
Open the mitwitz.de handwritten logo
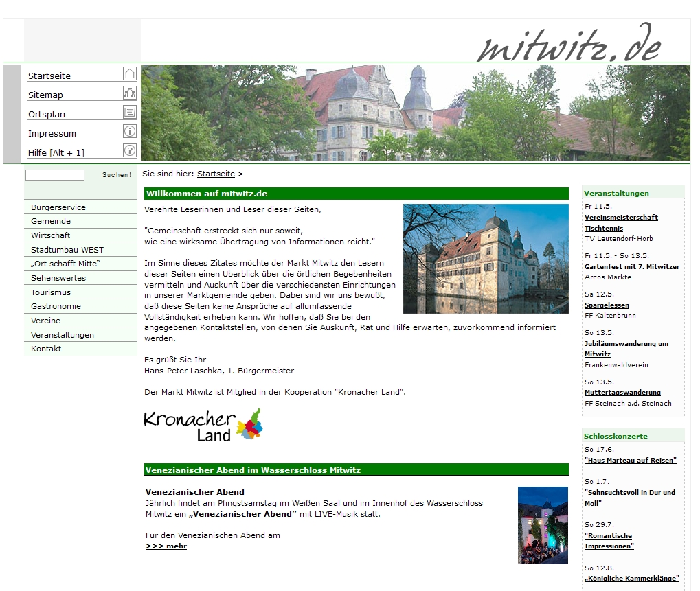[570, 43]
